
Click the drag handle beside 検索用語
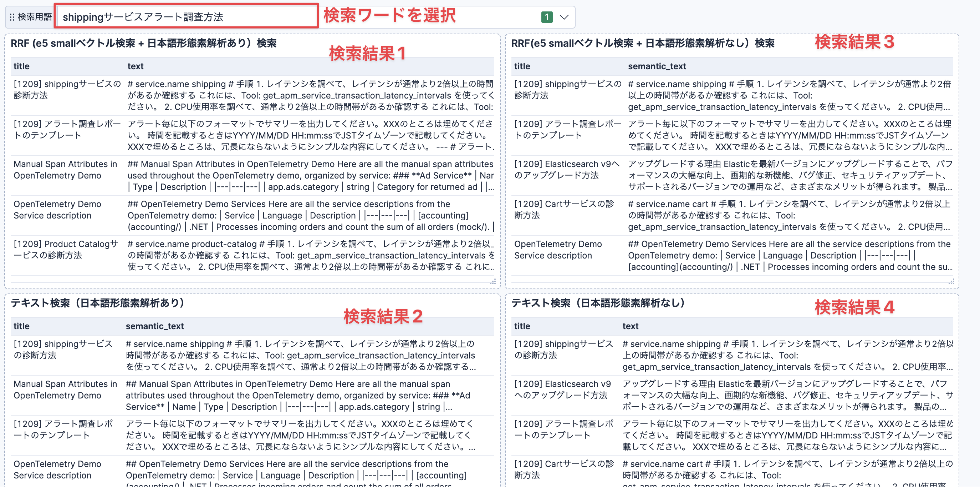click(12, 17)
